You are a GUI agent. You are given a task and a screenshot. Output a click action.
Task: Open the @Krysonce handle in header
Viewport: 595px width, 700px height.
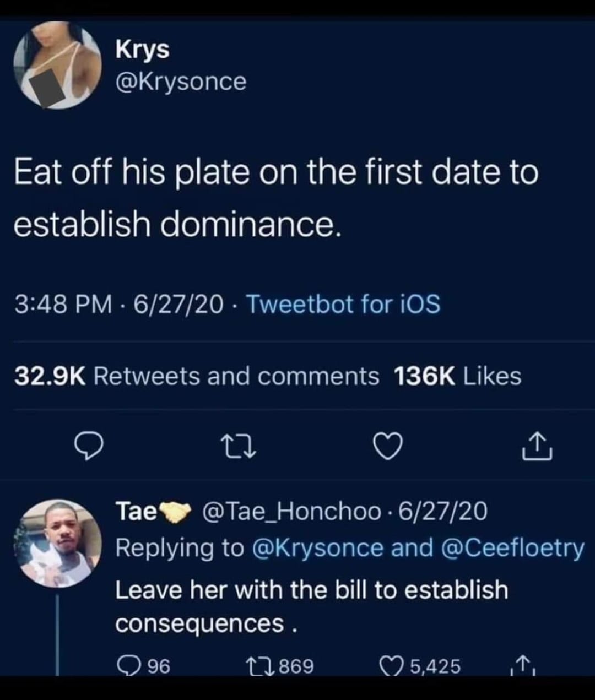pyautogui.click(x=181, y=82)
